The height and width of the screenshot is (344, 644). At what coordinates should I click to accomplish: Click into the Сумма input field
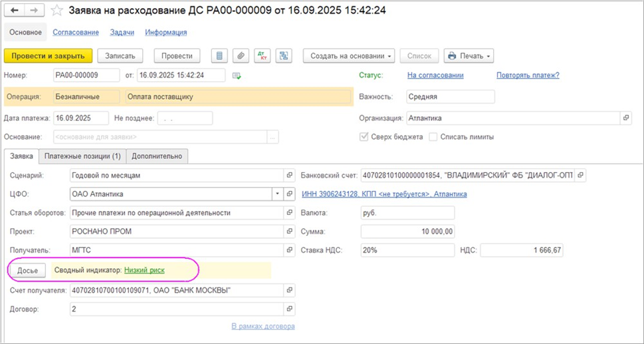408,232
